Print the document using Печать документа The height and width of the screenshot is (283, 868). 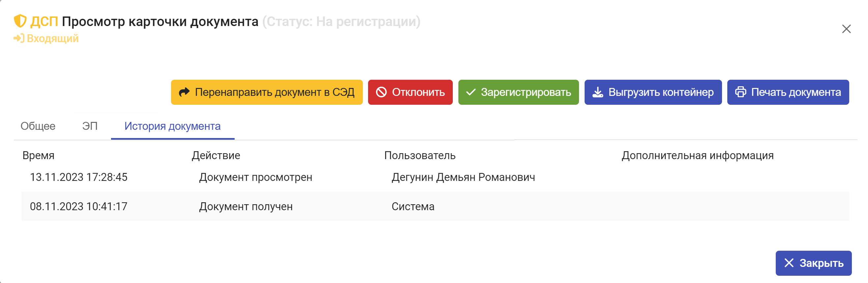pyautogui.click(x=788, y=92)
